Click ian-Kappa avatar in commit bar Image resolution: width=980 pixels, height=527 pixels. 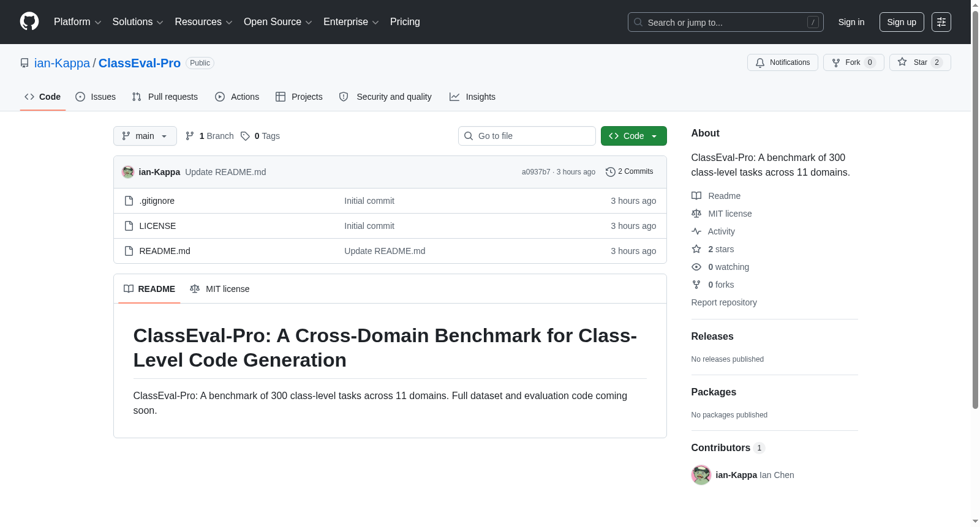128,172
